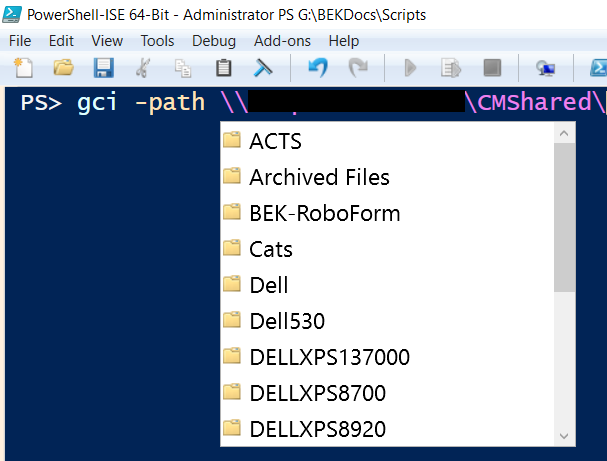Click the scroll up arrow of suggestion list
Viewport: 607px width, 461px height.
(564, 134)
